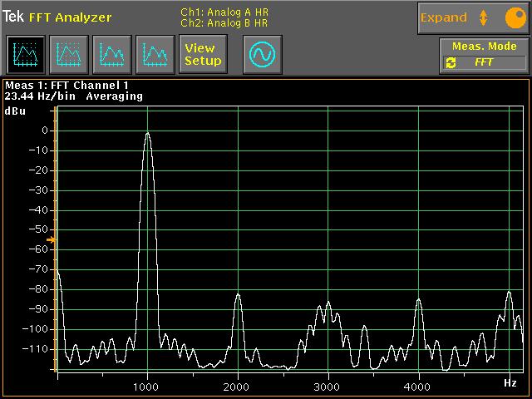Select the Ch1: Analog A HR label
Viewport: 532px width, 399px height.
(224, 12)
